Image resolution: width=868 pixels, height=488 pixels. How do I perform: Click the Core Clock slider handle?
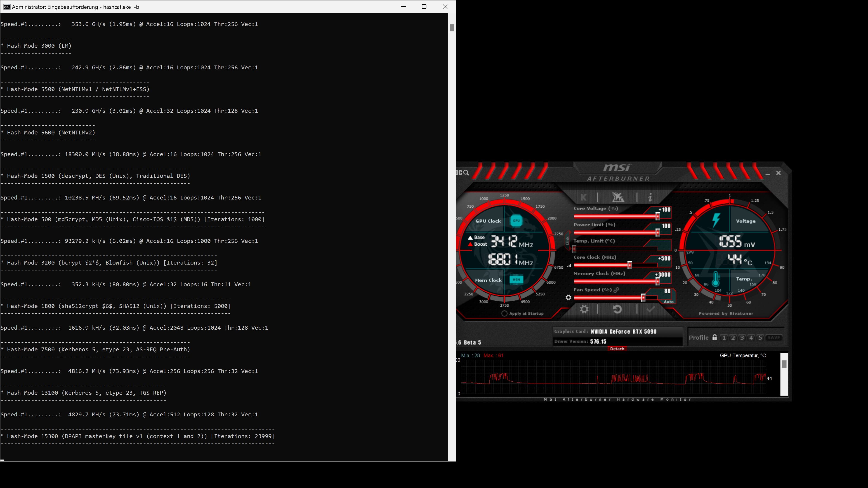[630, 265]
